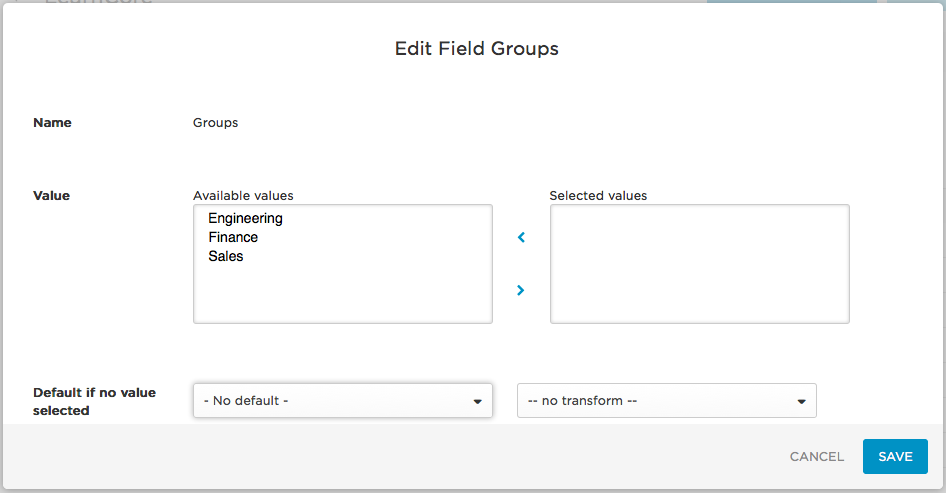Click the caret arrow on No default selector
Screen dimensions: 946x493
(477, 402)
